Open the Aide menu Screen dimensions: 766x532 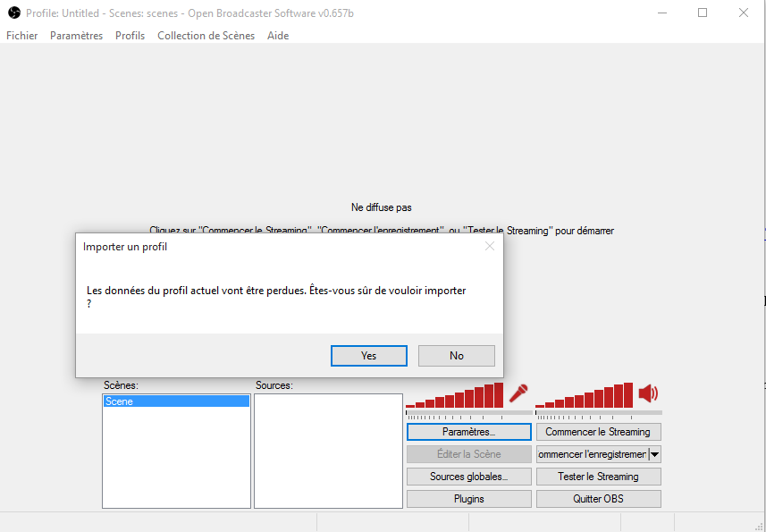278,36
